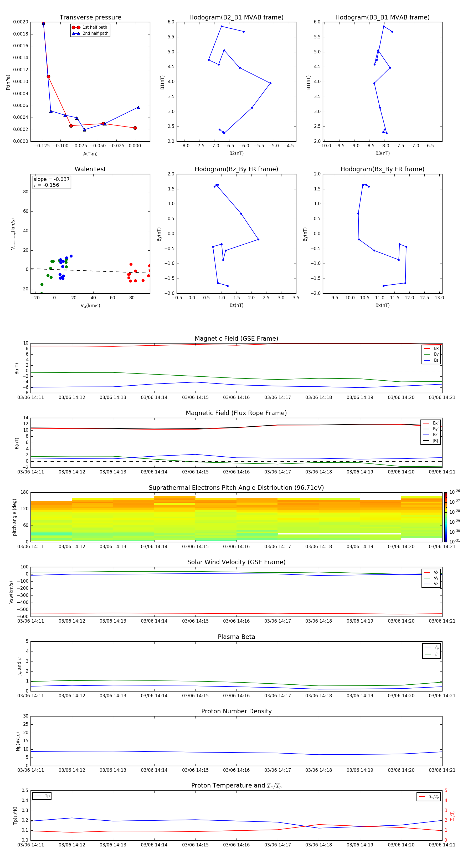Viewport: 473px width, 868px height.
Task: Select '2nd half path' legend entry
Action: [90, 33]
